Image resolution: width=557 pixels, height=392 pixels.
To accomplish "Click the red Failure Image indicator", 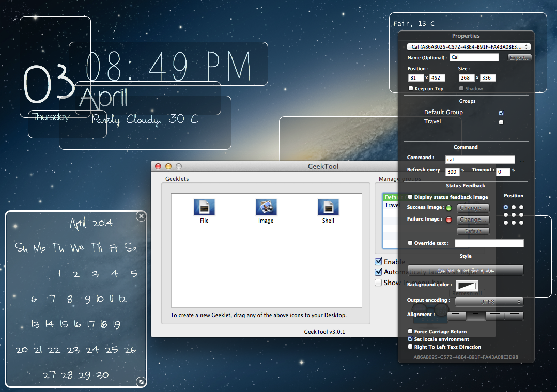I will click(448, 219).
